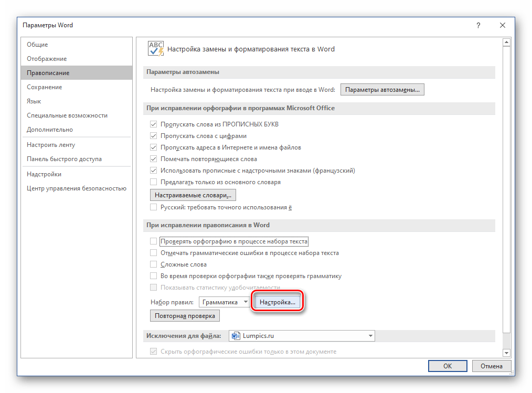532x393 pixels.
Task: Expand the 'Исключения для файла' dropdown
Action: tap(370, 336)
